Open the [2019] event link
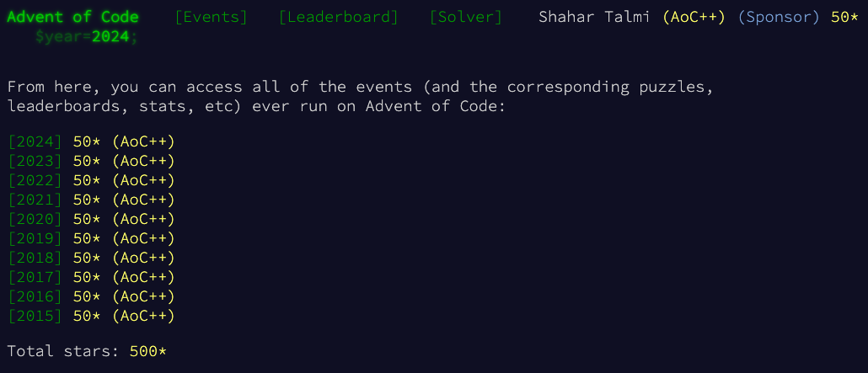 [x=35, y=239]
